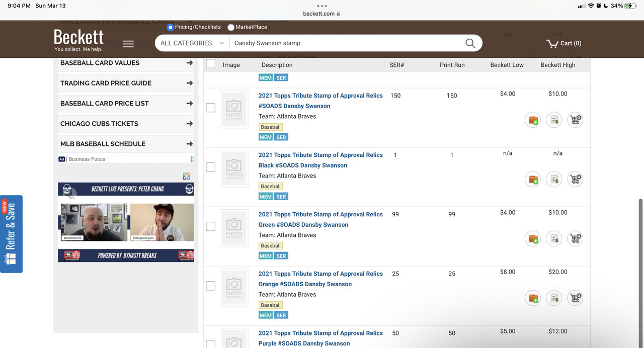Shop for the Black #SOADS card
This screenshot has height=348, width=644.
coord(575,179)
